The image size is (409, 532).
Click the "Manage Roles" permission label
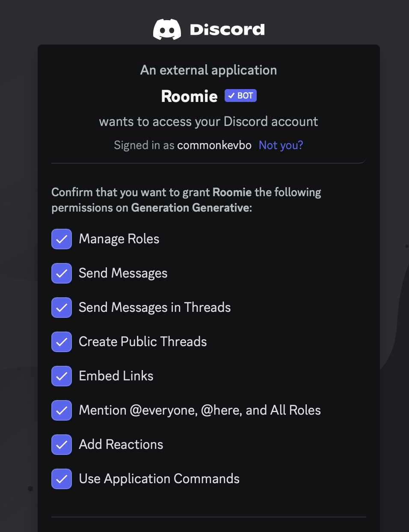click(x=119, y=239)
